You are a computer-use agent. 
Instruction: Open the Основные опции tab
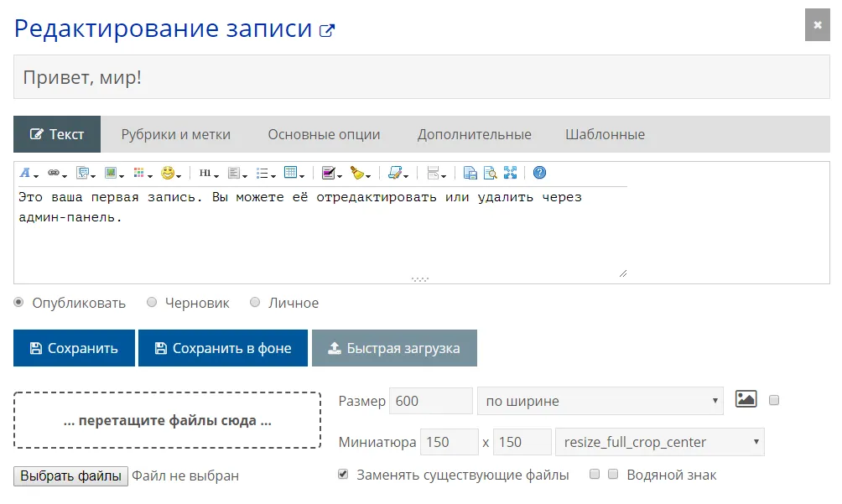coord(324,134)
